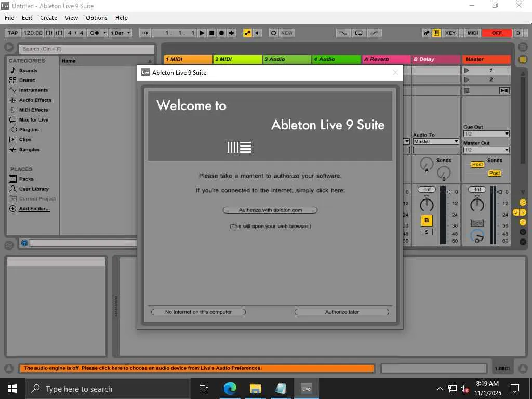Toggle the KEY map mode switch
The width and height of the screenshot is (532, 399).
[450, 33]
